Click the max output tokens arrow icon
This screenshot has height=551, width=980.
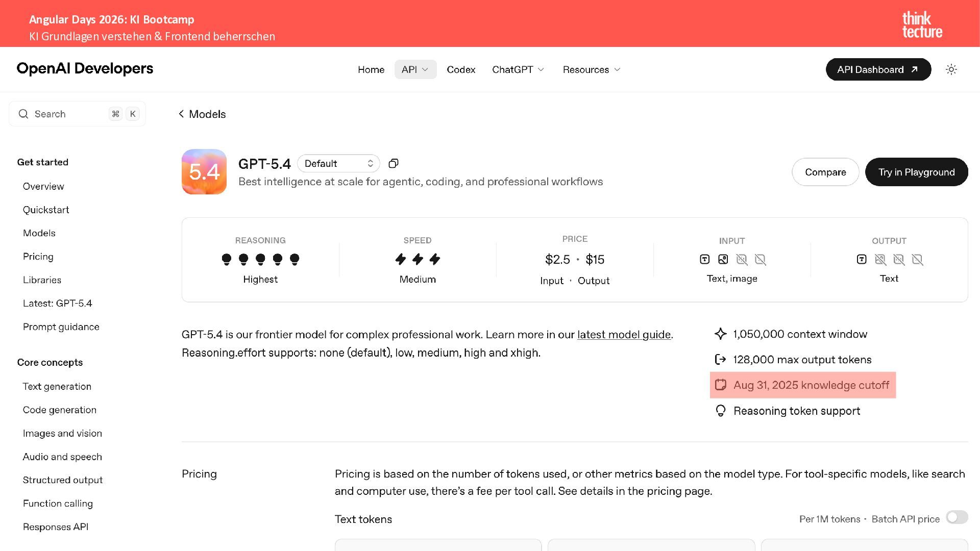point(720,360)
